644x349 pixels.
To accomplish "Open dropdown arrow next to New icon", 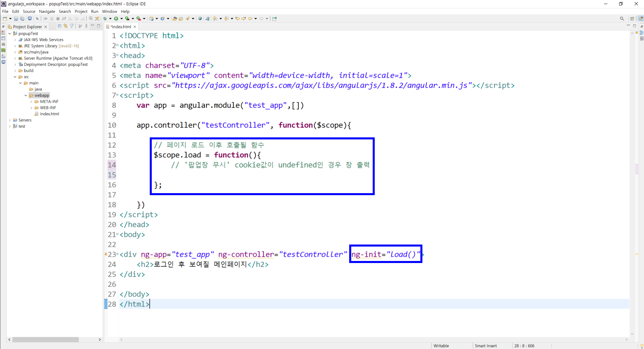I will (10, 18).
